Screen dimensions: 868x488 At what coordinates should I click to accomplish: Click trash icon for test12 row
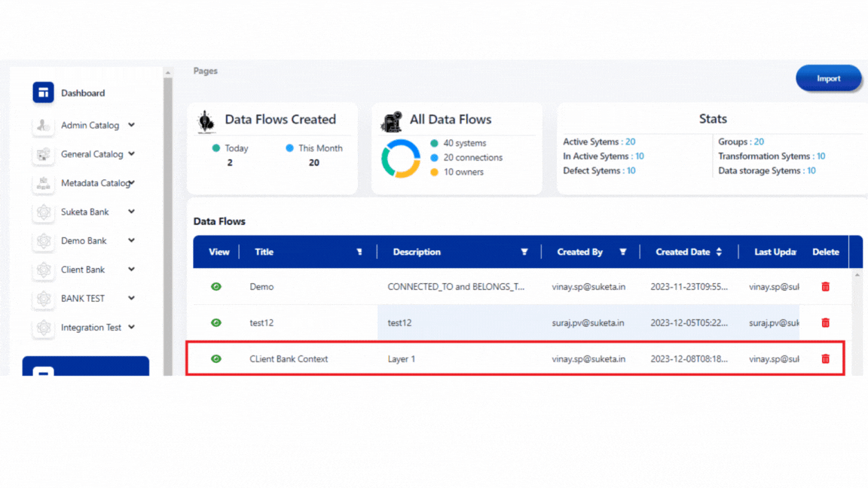click(825, 323)
